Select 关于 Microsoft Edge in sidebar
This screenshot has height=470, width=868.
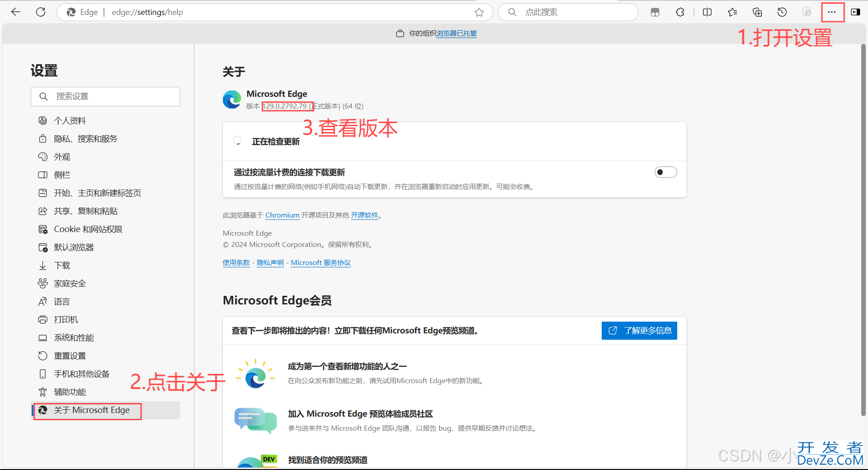pos(105,410)
